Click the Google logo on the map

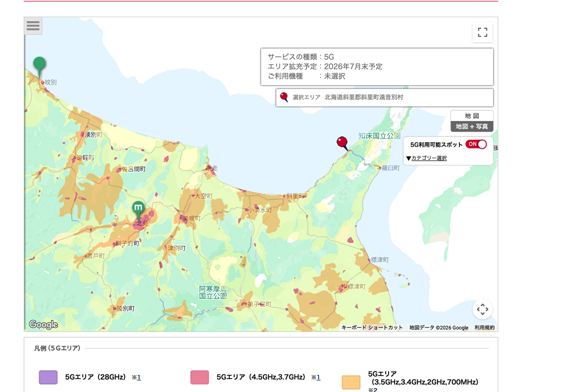pyautogui.click(x=43, y=324)
